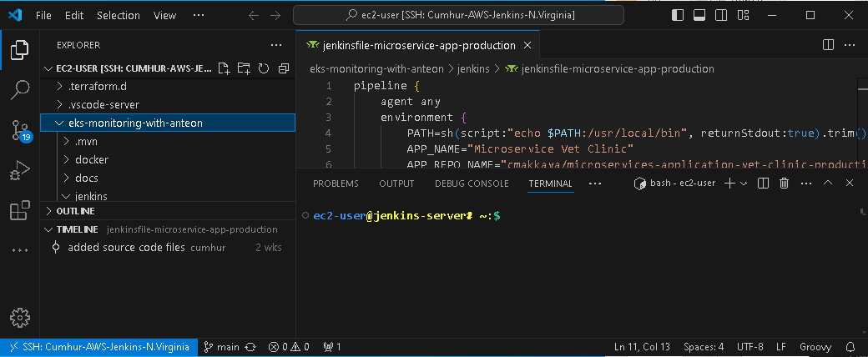868x357 pixels.
Task: Maximize the terminal panel size
Action: 828,184
